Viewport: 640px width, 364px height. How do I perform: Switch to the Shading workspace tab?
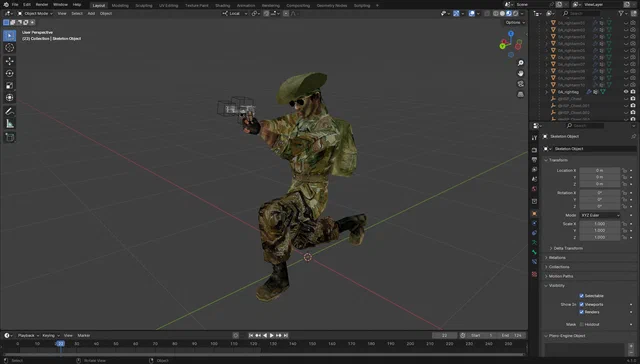click(x=222, y=5)
